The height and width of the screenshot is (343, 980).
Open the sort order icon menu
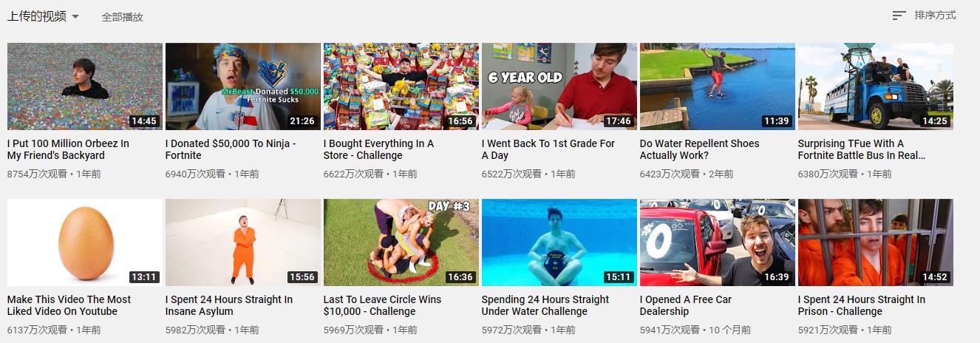[899, 16]
